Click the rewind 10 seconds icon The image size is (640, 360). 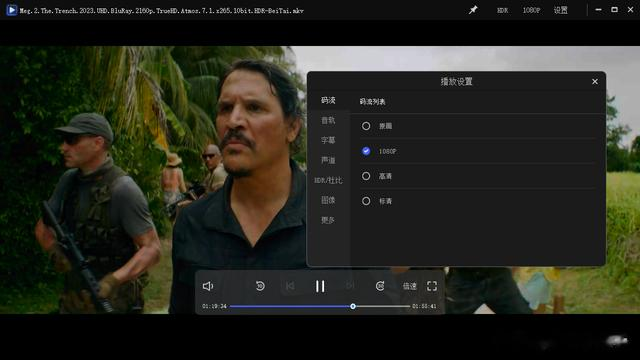(260, 286)
